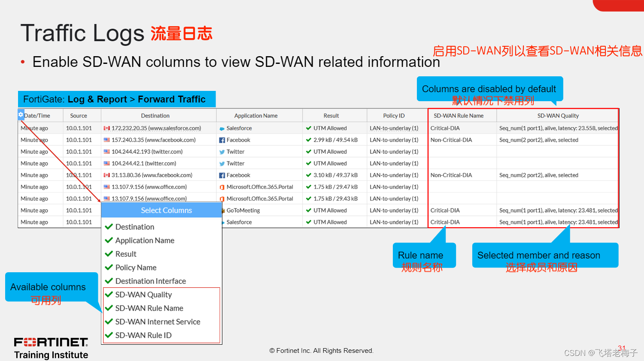
Task: Click Non-Critical-DIA in the 157.240.3.35 row
Action: (451, 140)
